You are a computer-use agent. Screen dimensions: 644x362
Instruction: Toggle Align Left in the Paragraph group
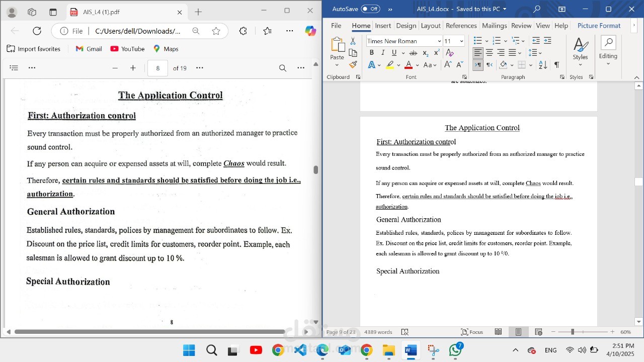point(478,53)
